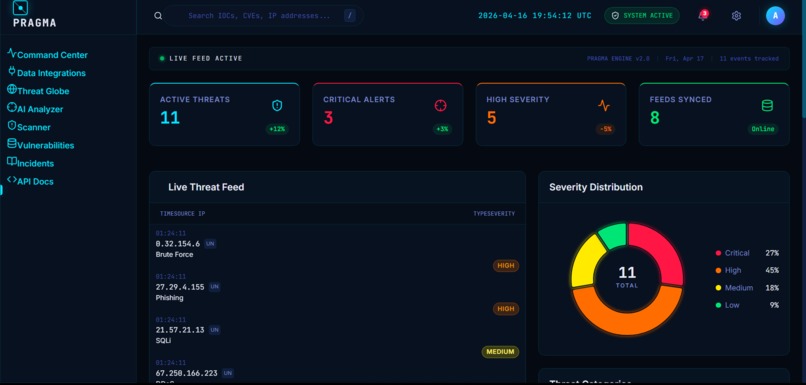Open the notifications bell
Viewport: 806px width, 385px height.
click(x=702, y=15)
